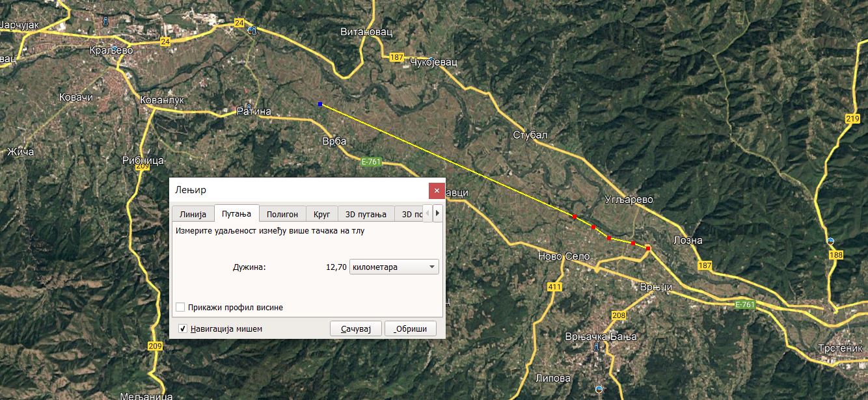
Task: Enable the Прикажи профил висине checkbox
Action: [181, 307]
